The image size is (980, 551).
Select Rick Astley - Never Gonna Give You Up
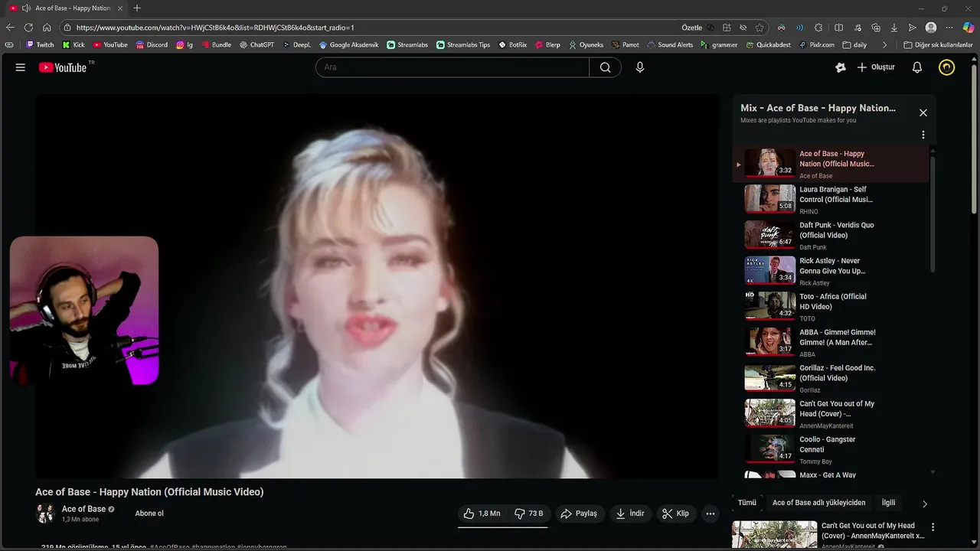coord(831,271)
